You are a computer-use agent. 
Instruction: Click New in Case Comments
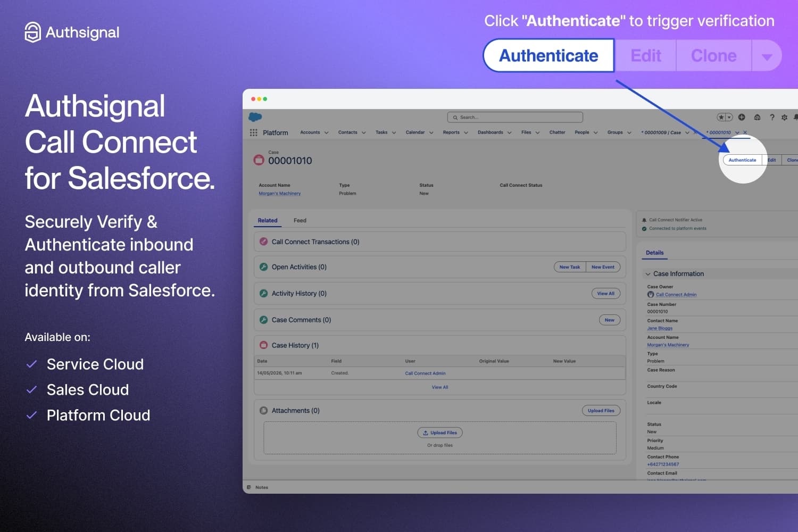(x=610, y=320)
